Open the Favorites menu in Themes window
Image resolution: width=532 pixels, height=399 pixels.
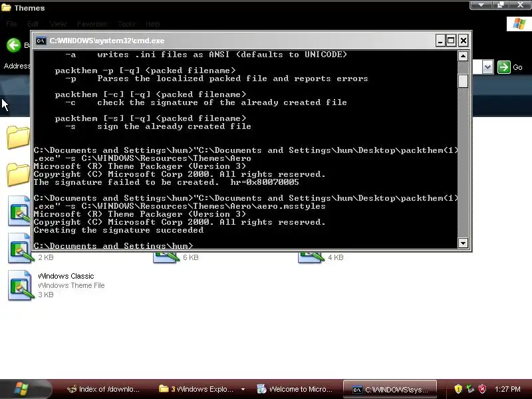pyautogui.click(x=92, y=24)
